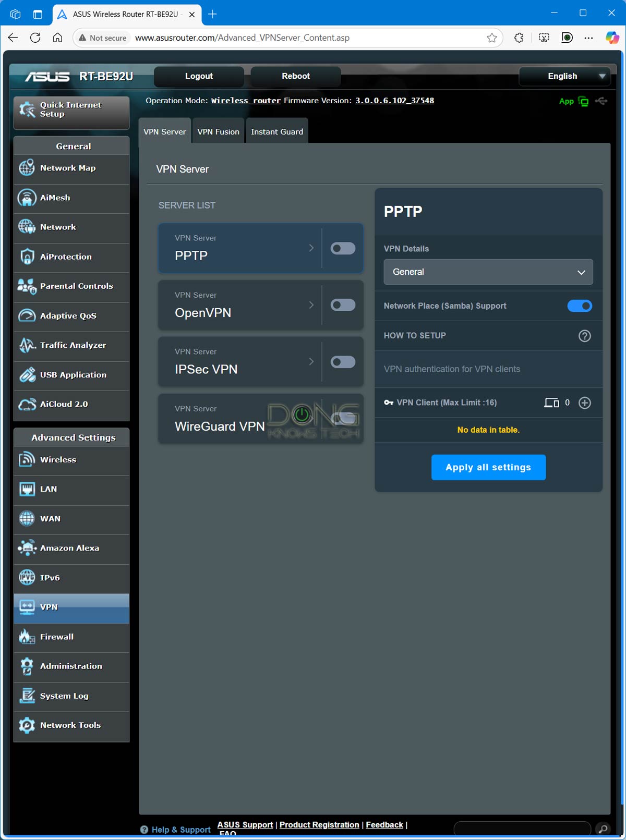
Task: Click the footer search input field
Action: pyautogui.click(x=522, y=829)
